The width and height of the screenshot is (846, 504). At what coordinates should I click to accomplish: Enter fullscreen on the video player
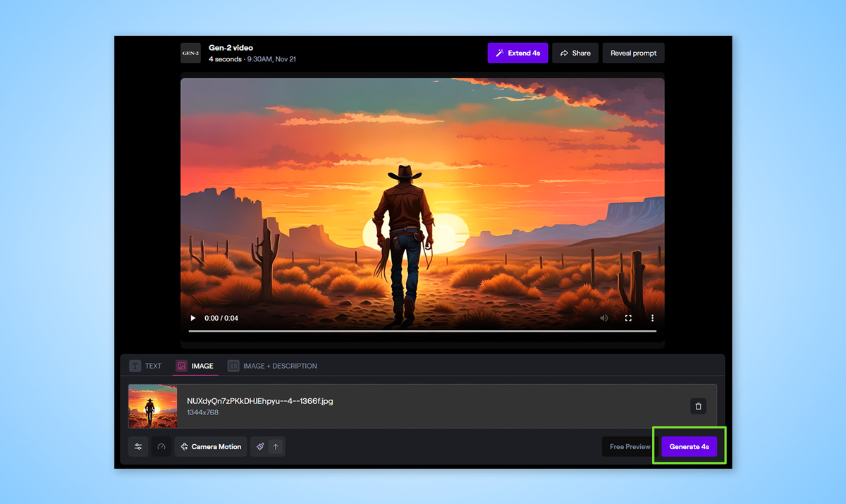pos(628,318)
